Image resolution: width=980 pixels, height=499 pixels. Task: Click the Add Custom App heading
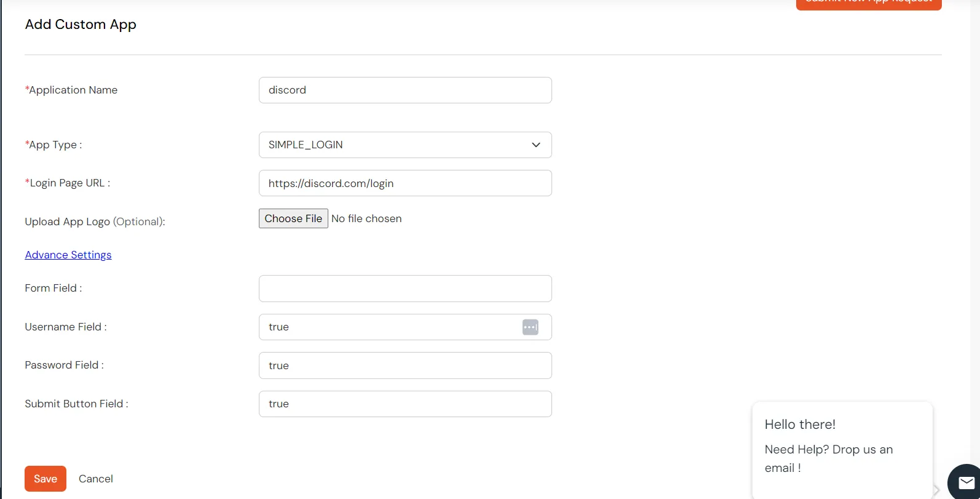pyautogui.click(x=81, y=24)
